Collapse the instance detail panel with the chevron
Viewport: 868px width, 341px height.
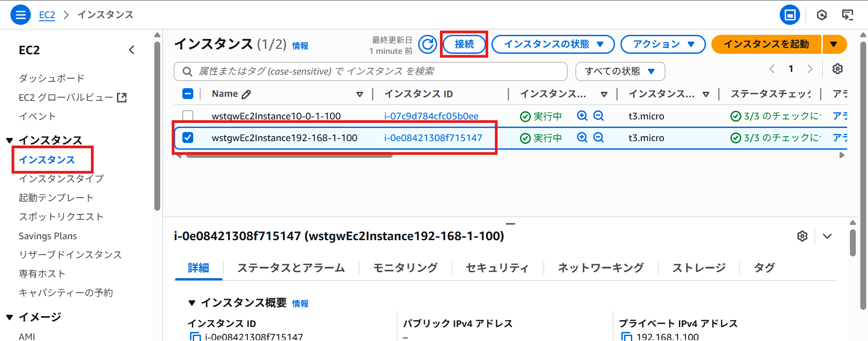[827, 236]
